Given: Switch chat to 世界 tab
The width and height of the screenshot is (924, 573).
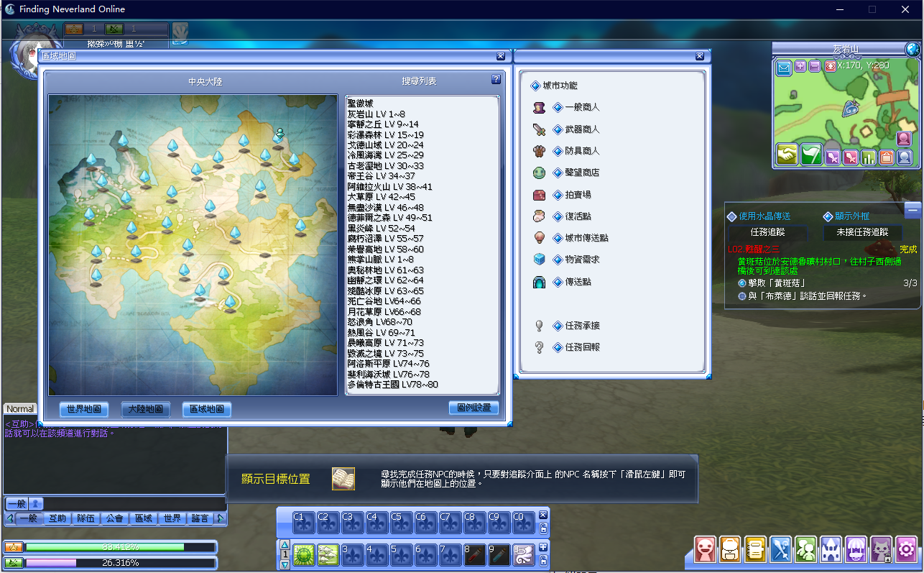Looking at the screenshot, I should click(172, 518).
